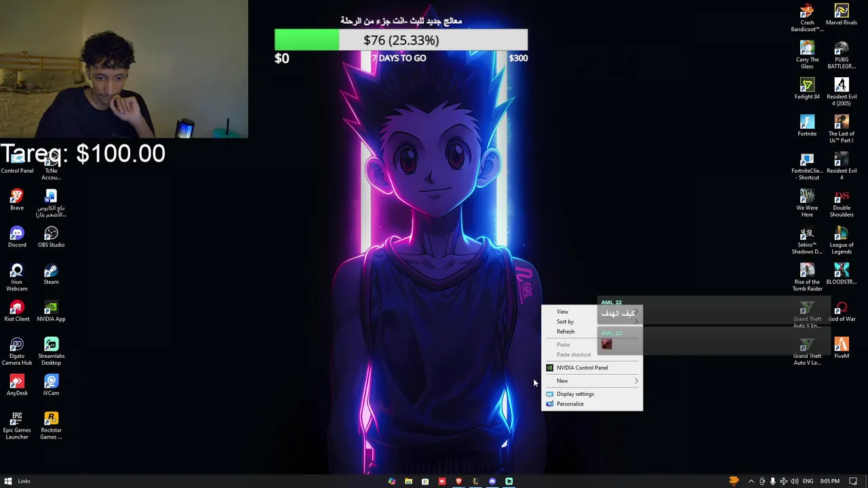
Task: Select the Crash Bandicoot desktop shortcut
Action: 807,18
